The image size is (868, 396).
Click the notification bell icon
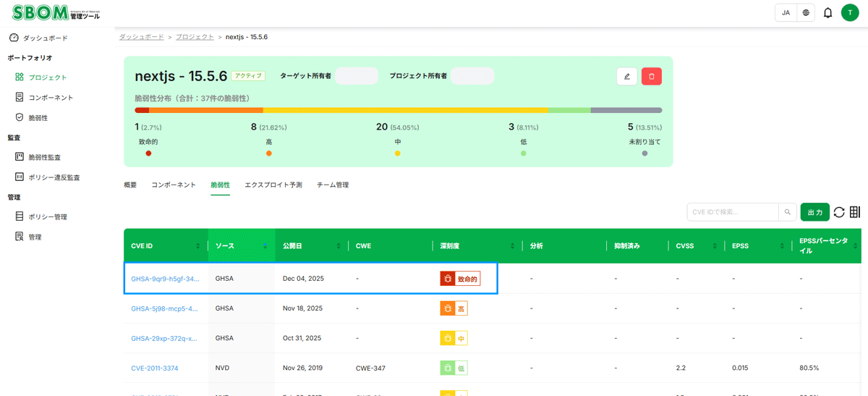click(x=827, y=13)
